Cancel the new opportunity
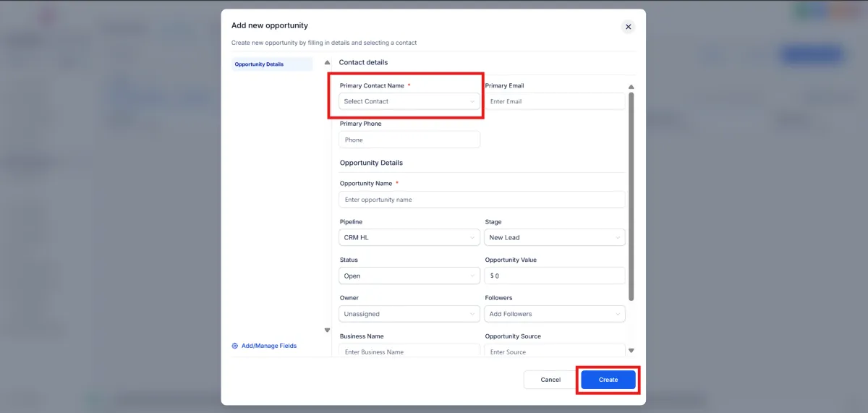 pyautogui.click(x=550, y=380)
